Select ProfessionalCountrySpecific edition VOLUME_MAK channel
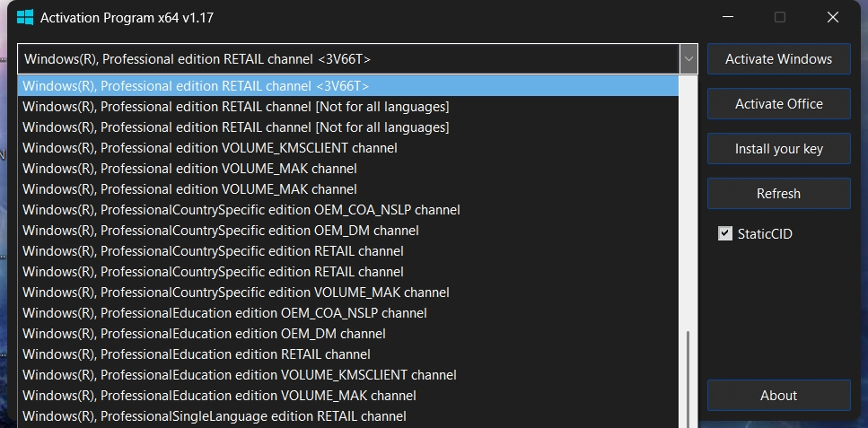This screenshot has width=868, height=428. (236, 293)
